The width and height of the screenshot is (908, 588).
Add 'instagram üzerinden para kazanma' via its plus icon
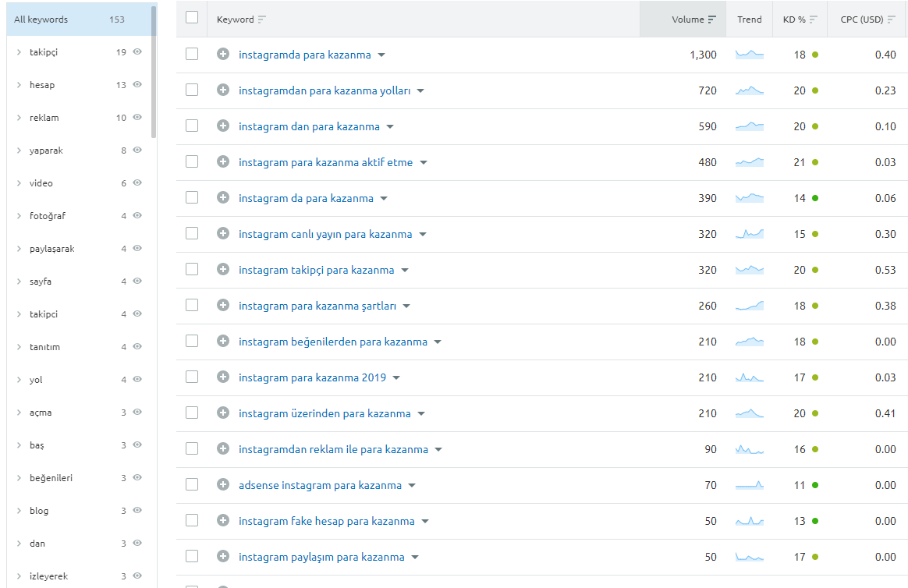pos(223,413)
